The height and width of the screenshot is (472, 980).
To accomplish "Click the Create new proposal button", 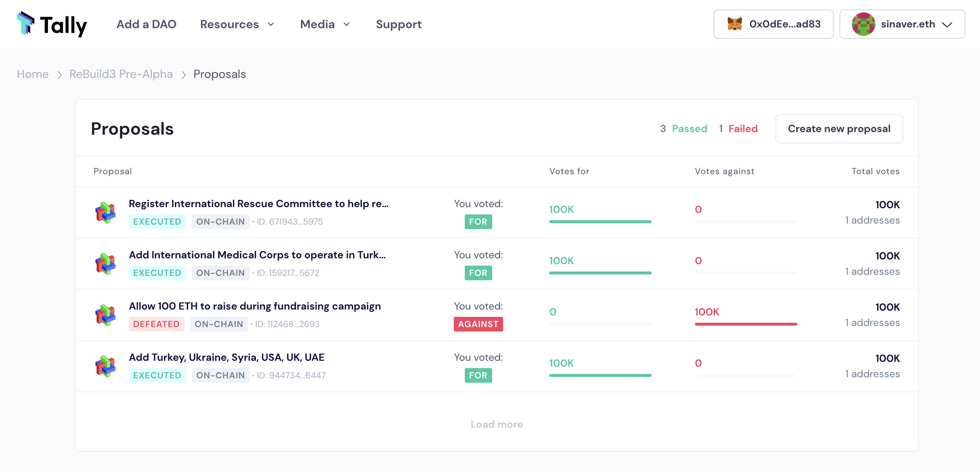I will 838,129.
